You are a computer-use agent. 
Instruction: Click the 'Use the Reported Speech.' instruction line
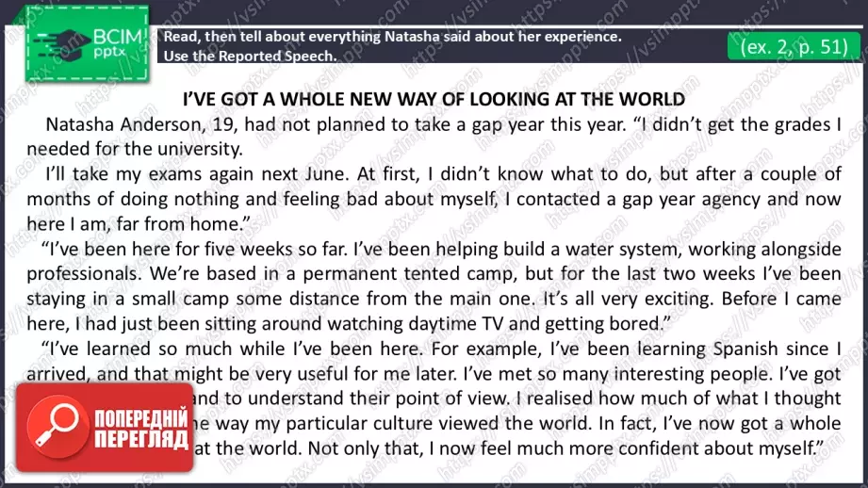pos(250,56)
